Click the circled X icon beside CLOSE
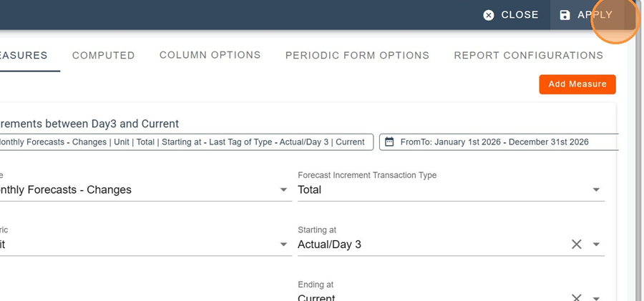This screenshot has width=644, height=301. click(489, 15)
